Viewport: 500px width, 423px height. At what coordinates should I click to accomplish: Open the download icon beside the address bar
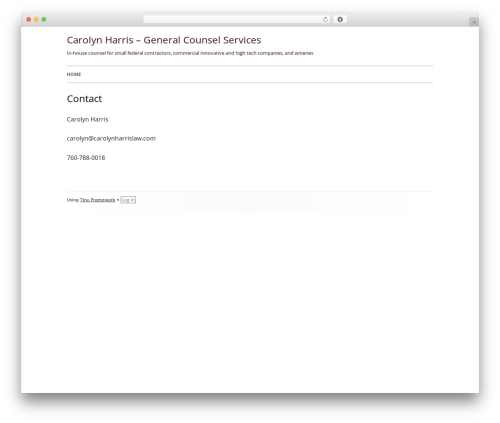click(340, 19)
